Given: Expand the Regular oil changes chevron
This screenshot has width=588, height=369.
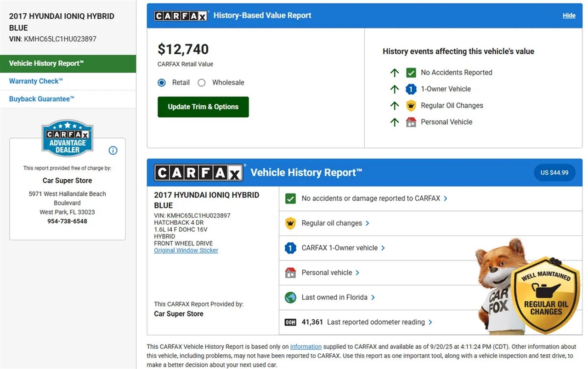Looking at the screenshot, I should 367,223.
